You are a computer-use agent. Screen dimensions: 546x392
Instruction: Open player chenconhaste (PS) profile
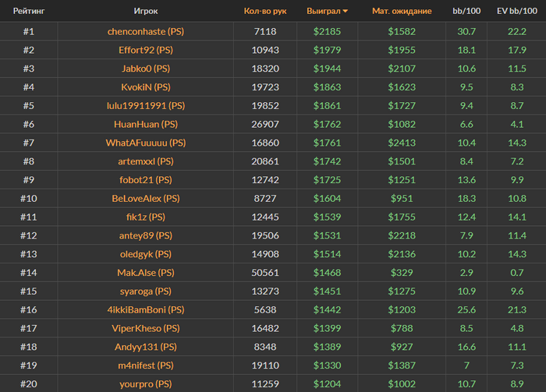(145, 31)
